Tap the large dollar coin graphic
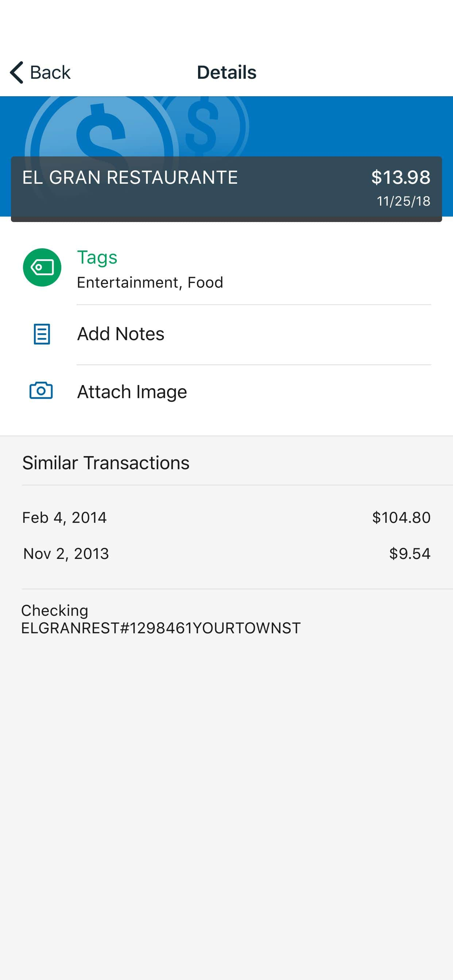The image size is (453, 980). coord(101,129)
